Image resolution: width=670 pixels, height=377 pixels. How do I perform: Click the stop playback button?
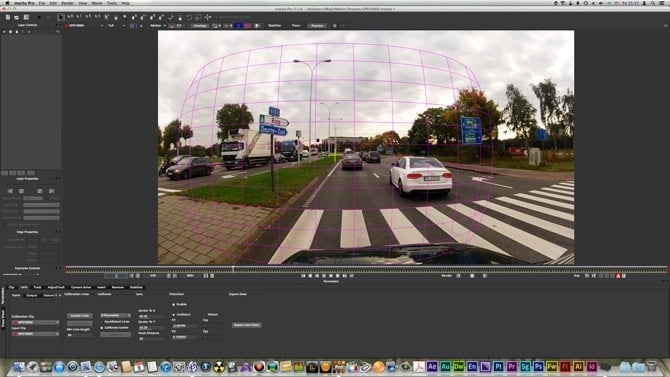[x=324, y=276]
